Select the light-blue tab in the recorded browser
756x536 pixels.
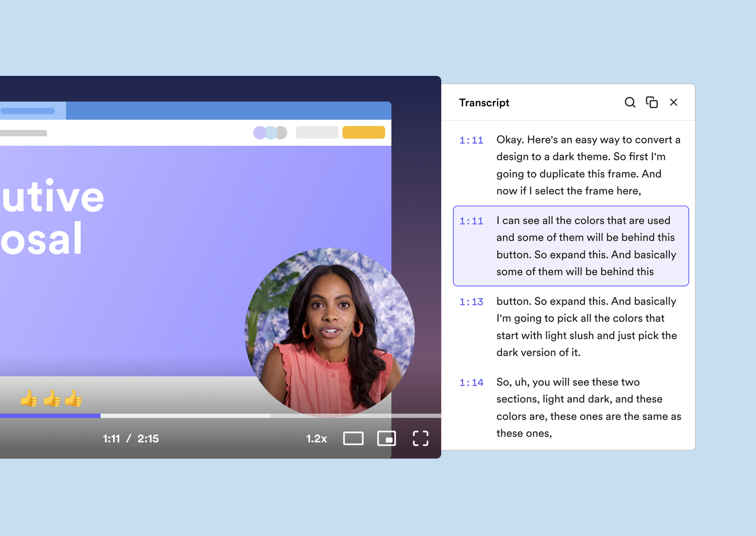[33, 111]
